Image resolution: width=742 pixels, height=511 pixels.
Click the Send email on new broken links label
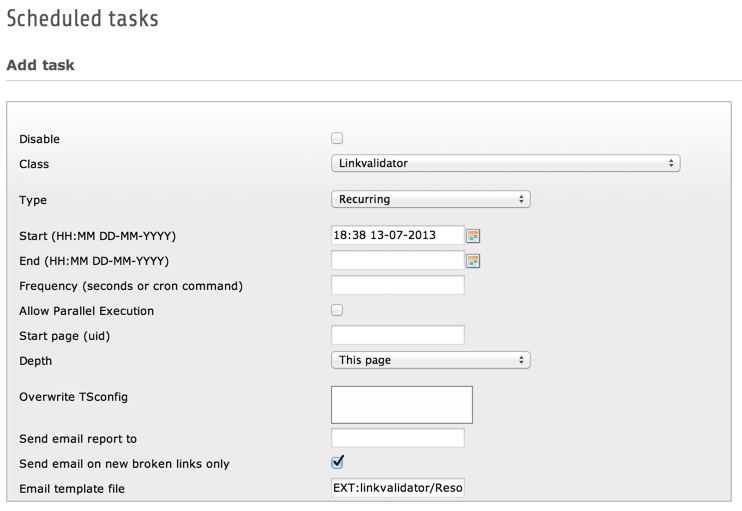tap(124, 464)
